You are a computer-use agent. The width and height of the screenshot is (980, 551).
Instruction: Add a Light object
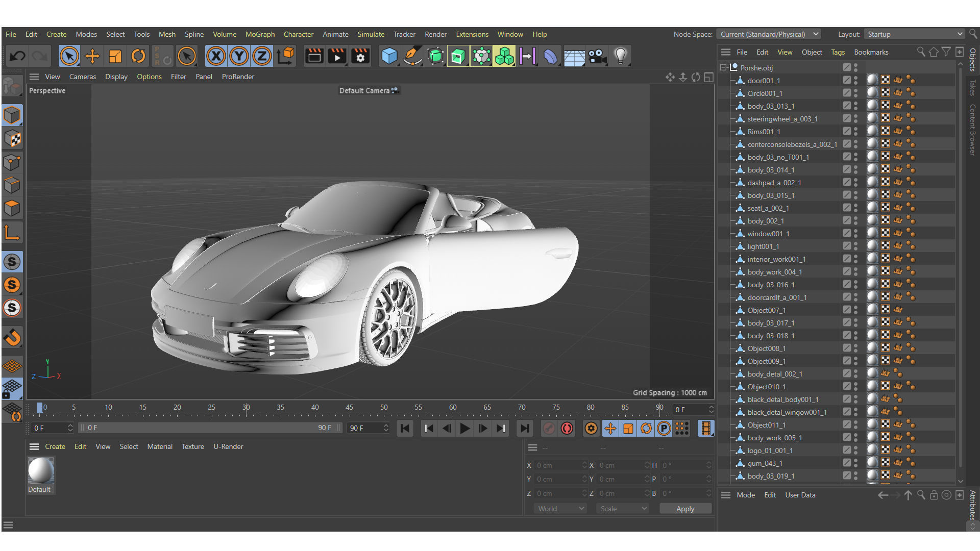pos(621,56)
